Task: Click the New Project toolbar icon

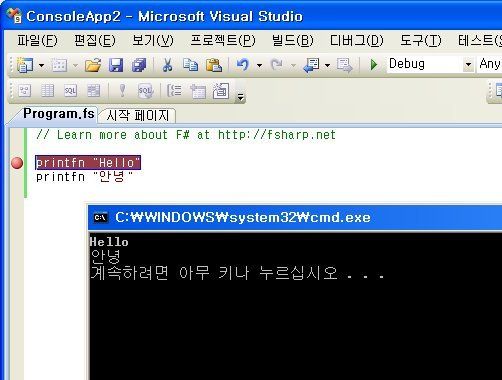Action: click(25, 65)
